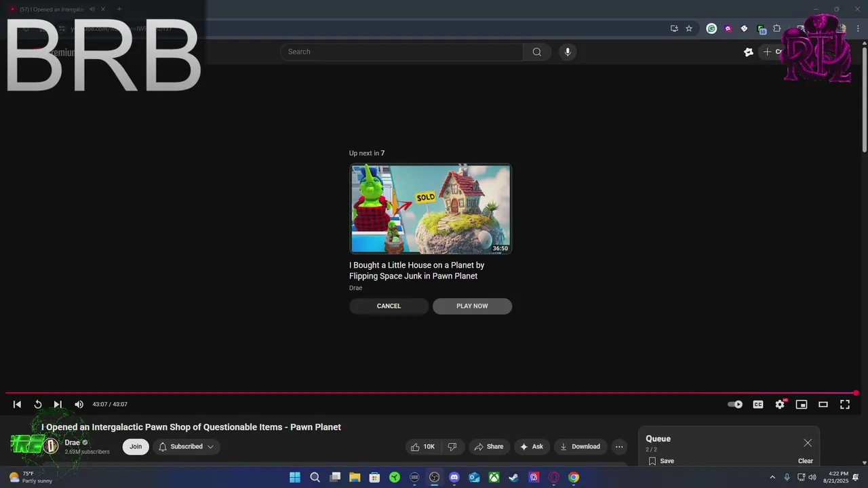Open a new browser tab

(119, 9)
